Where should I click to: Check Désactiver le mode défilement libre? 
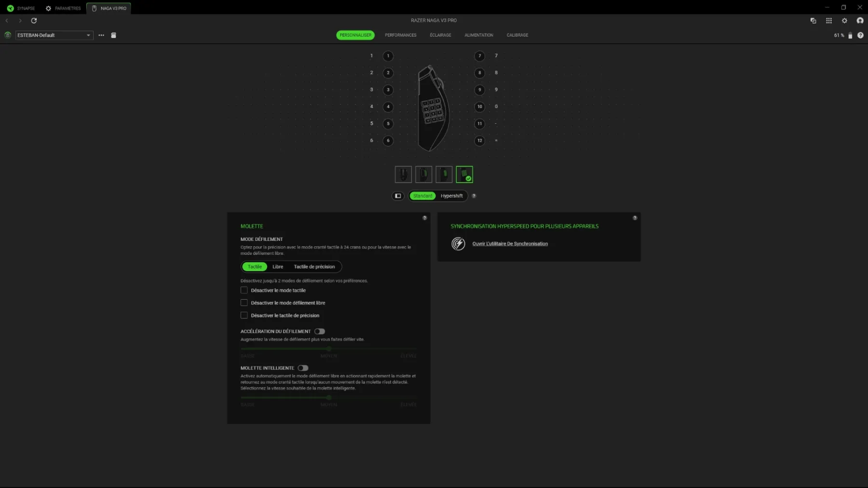point(244,303)
